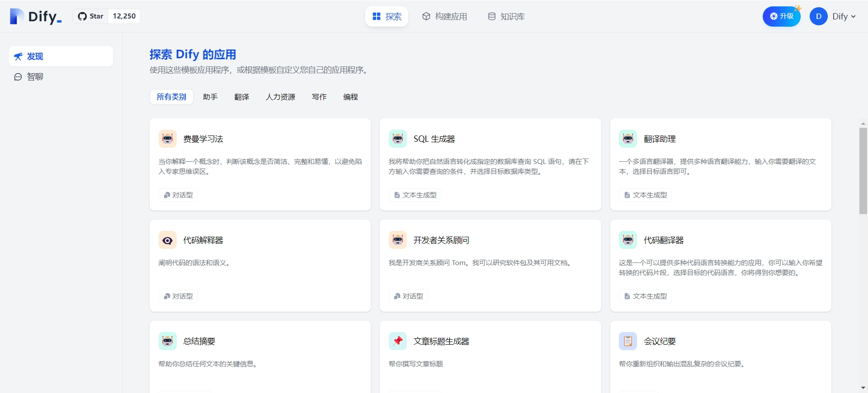Click the scrollbar down arrow
Image resolution: width=868 pixels, height=393 pixels.
[x=863, y=388]
